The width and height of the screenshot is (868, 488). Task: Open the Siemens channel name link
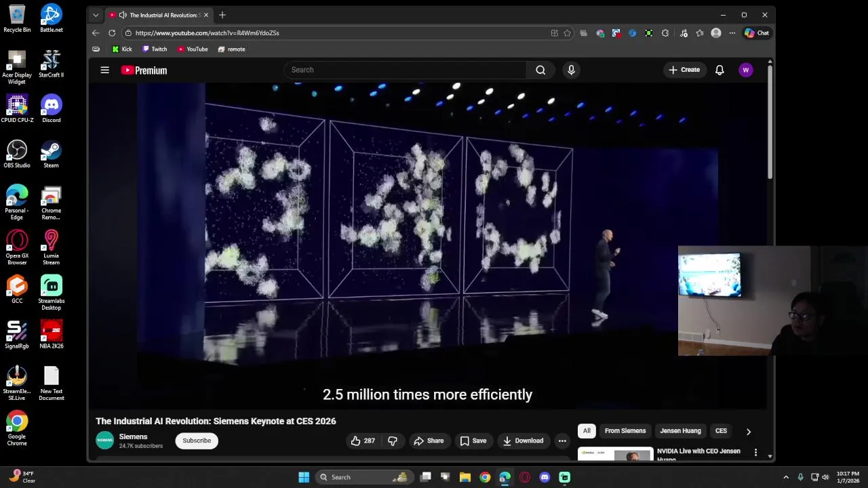click(x=133, y=436)
